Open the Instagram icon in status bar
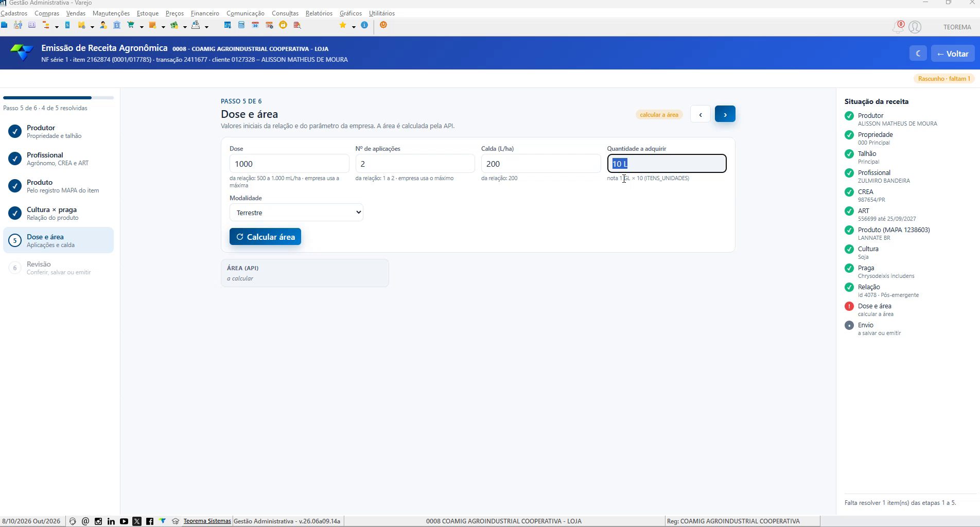 [98, 521]
